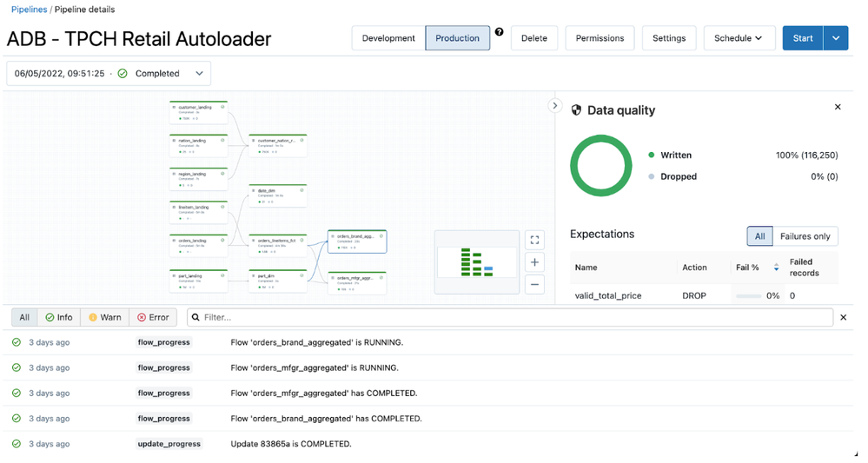
Task: Select the valid_total_price expectation row
Action: [x=704, y=295]
